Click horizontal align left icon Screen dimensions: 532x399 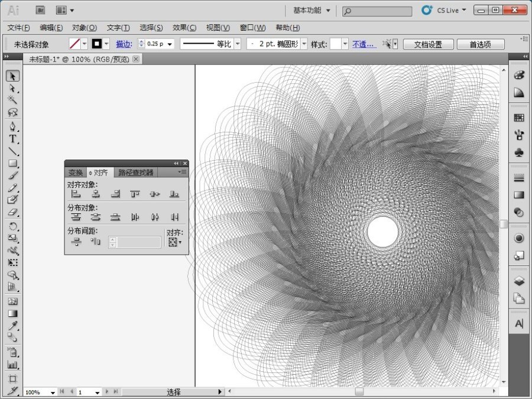pos(76,194)
